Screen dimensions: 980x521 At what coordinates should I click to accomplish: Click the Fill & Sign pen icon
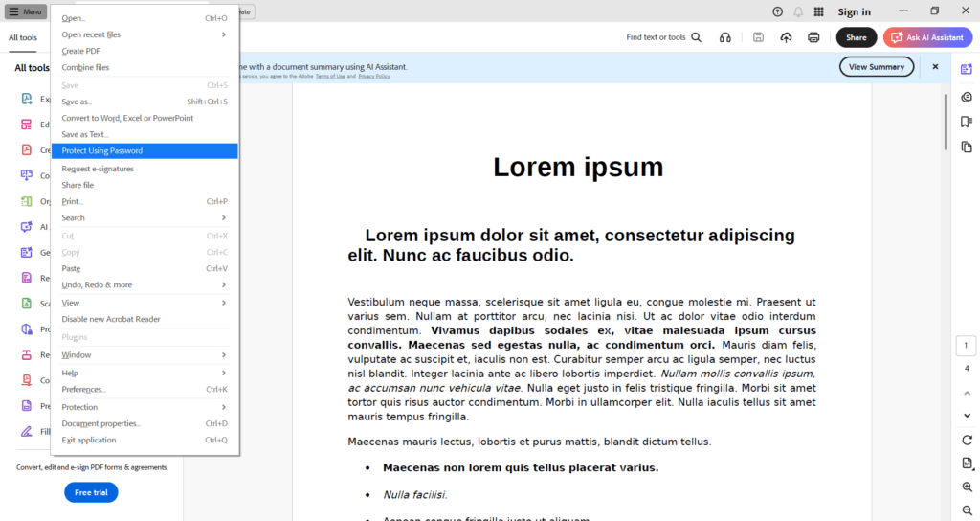(x=26, y=432)
